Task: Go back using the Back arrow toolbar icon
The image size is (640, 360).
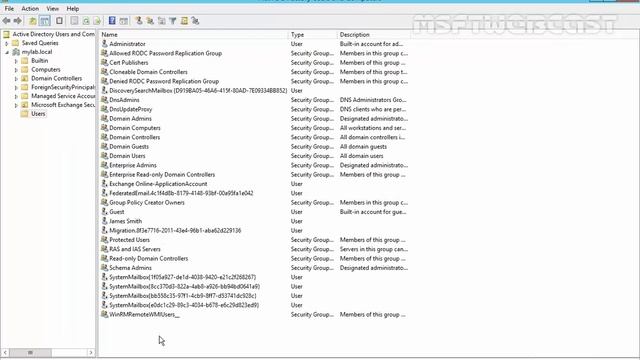Action: (7, 20)
